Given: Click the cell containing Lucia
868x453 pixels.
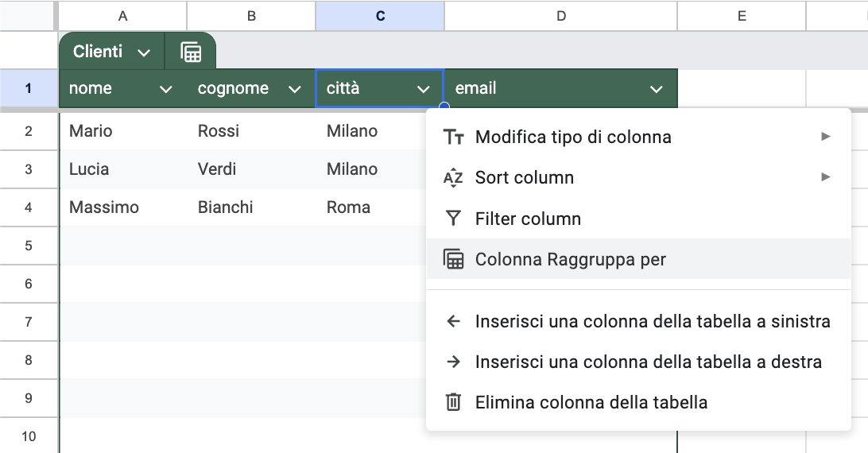Looking at the screenshot, I should pyautogui.click(x=123, y=169).
